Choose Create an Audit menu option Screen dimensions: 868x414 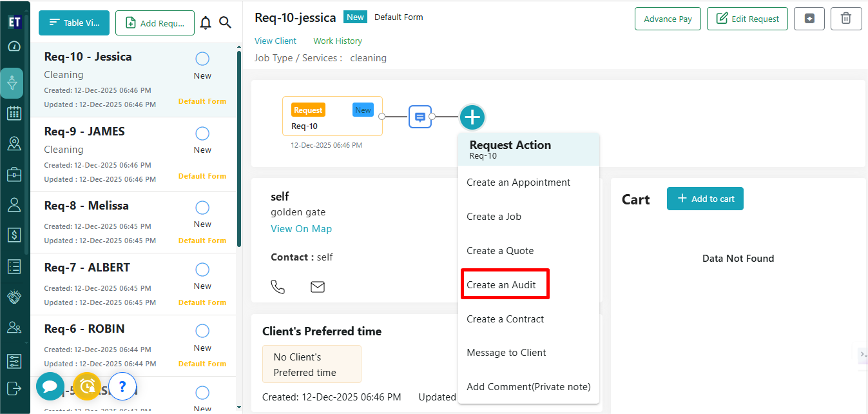coord(501,285)
